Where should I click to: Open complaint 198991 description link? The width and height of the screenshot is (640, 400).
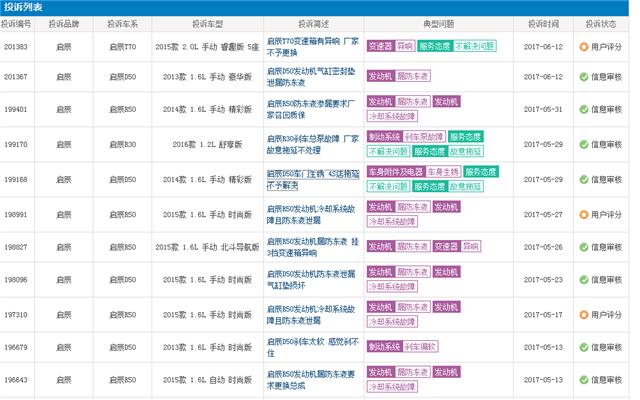pos(311,215)
